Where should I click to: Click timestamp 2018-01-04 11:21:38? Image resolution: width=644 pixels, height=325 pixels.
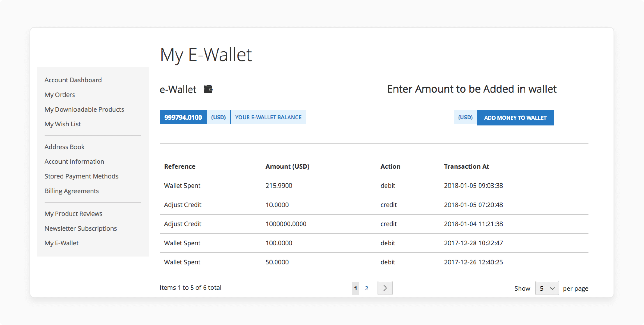click(473, 224)
